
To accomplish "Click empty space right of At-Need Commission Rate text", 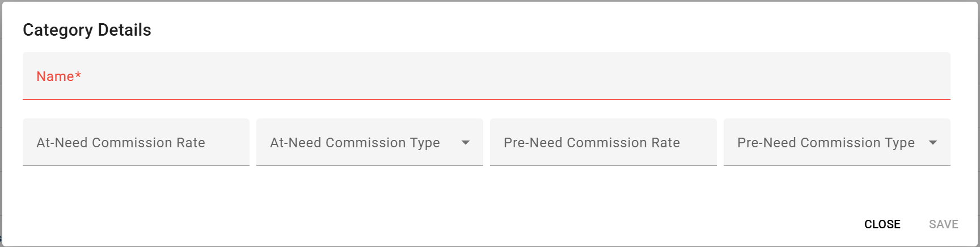I will tap(230, 143).
